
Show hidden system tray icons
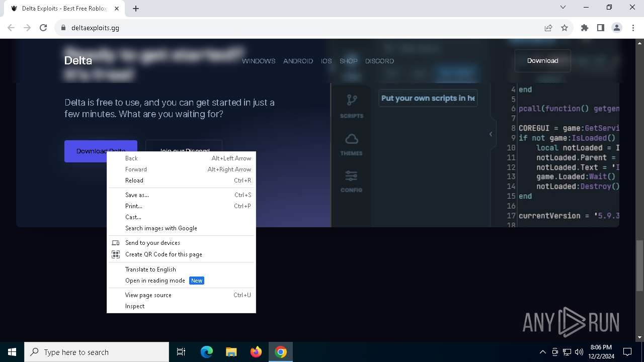coord(542,352)
